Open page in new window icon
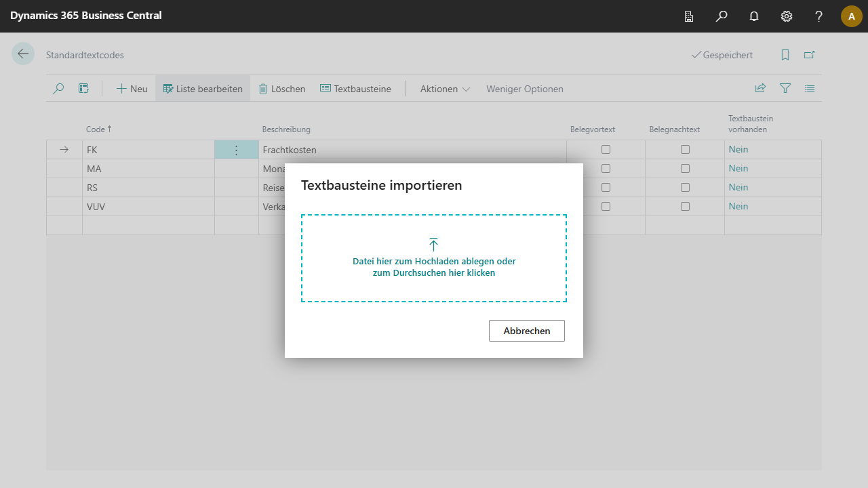 (809, 55)
